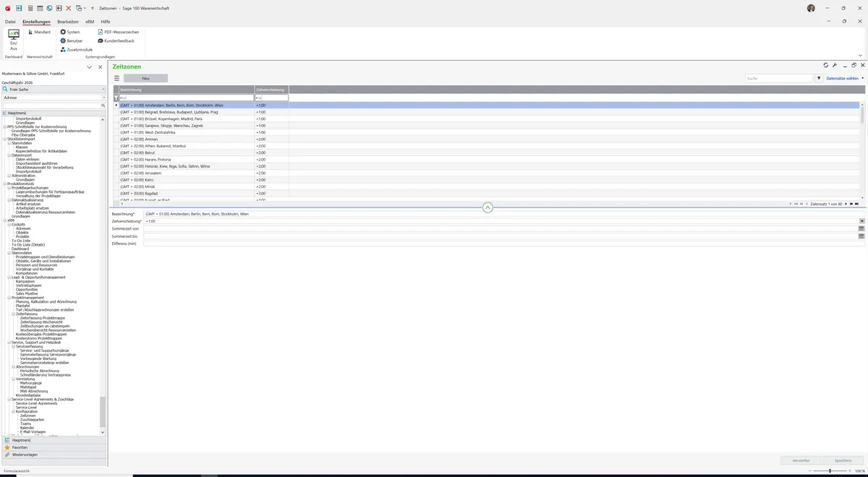Screen dimensions: 868x477
Task: Open the Bearbeiten ribbon tab
Action: coord(68,22)
